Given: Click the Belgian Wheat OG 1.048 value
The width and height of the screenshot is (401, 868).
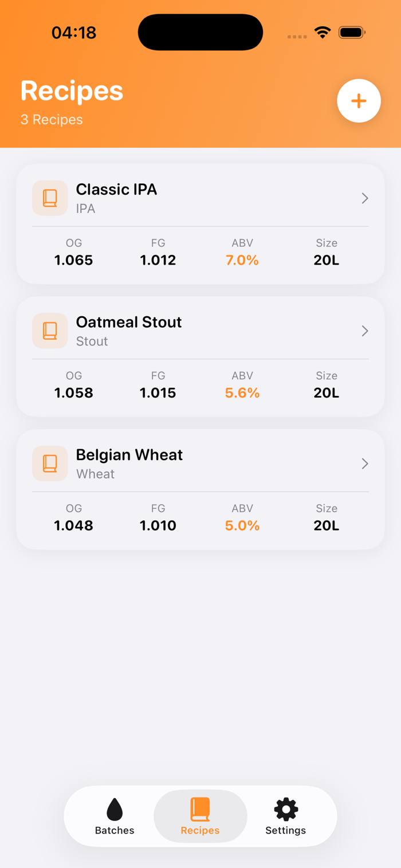Looking at the screenshot, I should click(74, 526).
